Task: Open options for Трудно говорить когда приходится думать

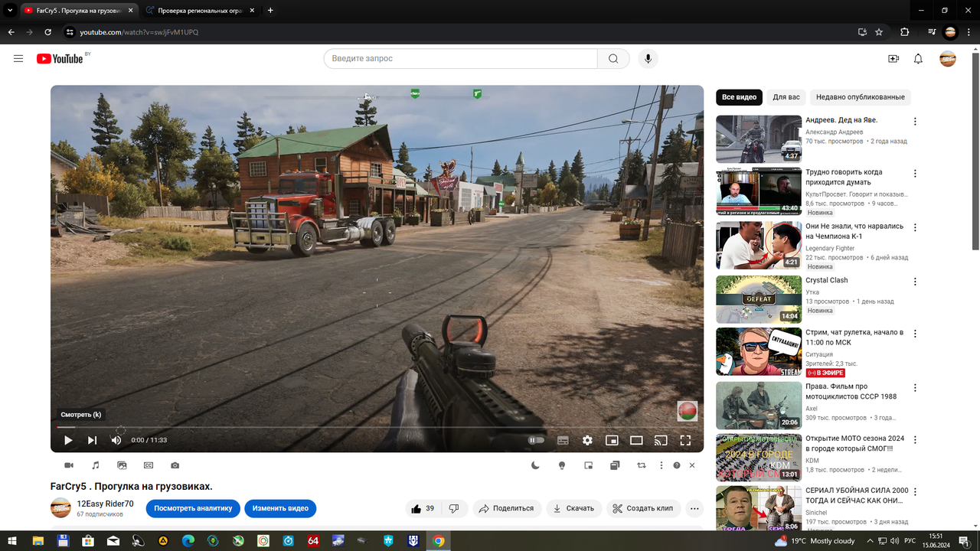Action: pyautogui.click(x=915, y=174)
